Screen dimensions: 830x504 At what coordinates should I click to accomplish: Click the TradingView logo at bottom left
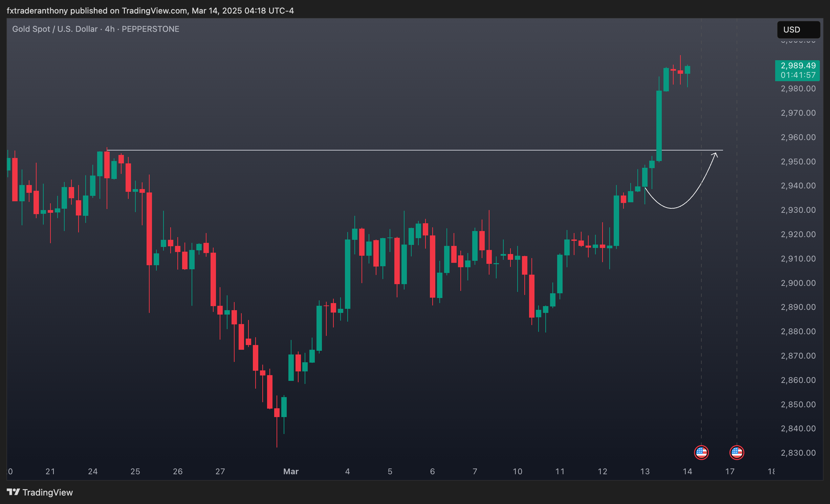click(x=40, y=492)
